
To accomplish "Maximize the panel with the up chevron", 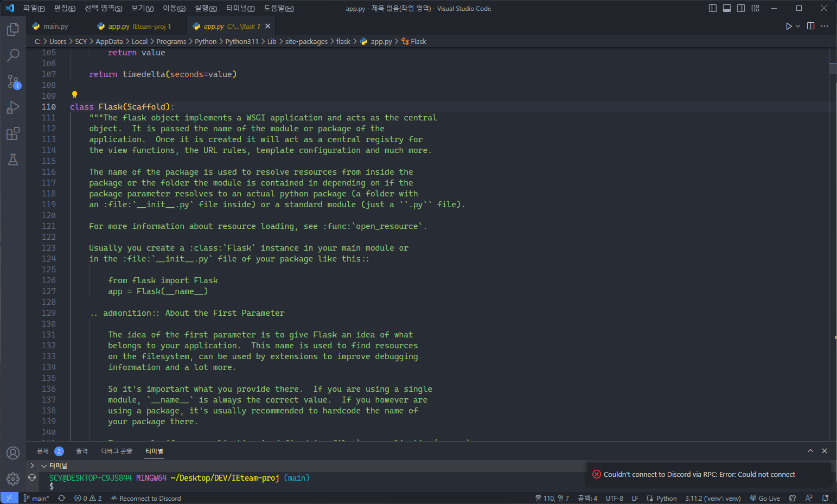I will pos(810,451).
